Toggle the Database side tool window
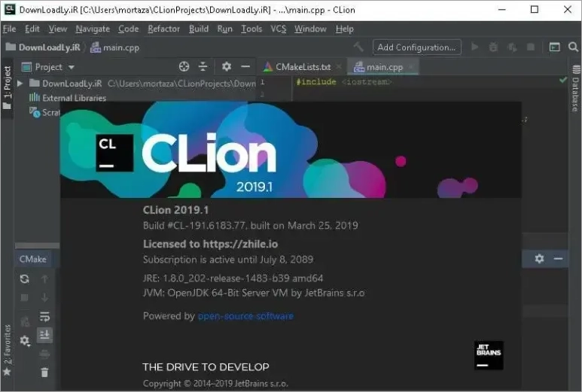 [x=575, y=88]
